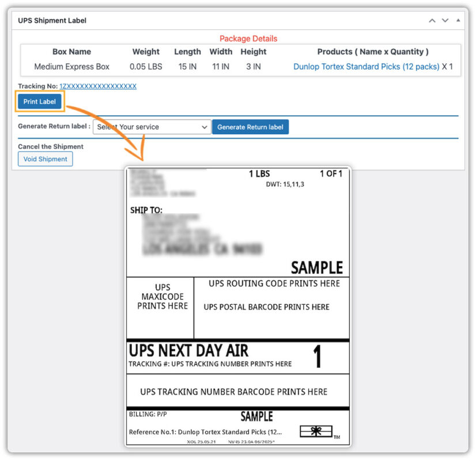This screenshot has width=476, height=461.
Task: Click SHIP TO: on the label
Action: click(146, 210)
